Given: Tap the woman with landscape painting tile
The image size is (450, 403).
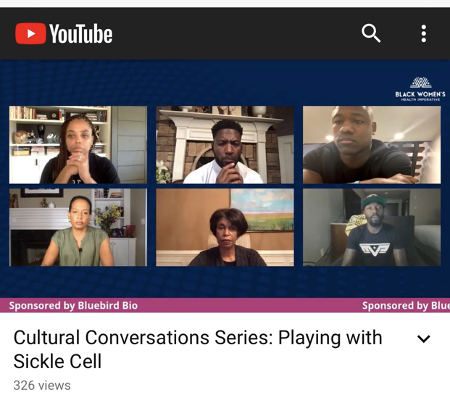Looking at the screenshot, I should [225, 227].
